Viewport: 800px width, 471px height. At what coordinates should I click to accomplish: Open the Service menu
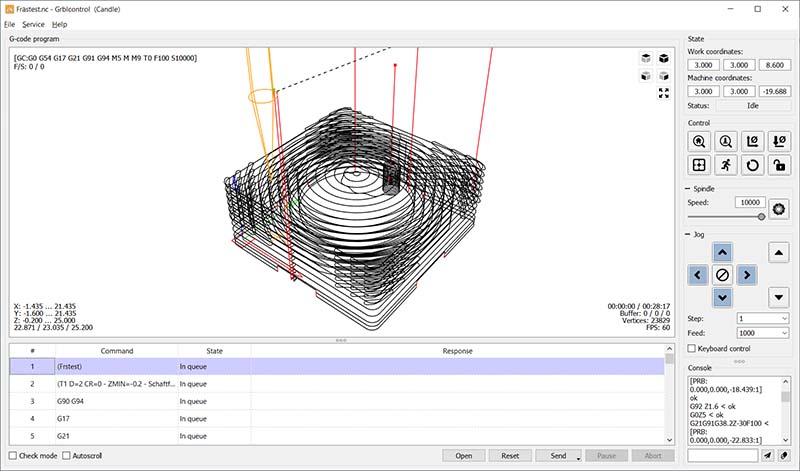[33, 24]
